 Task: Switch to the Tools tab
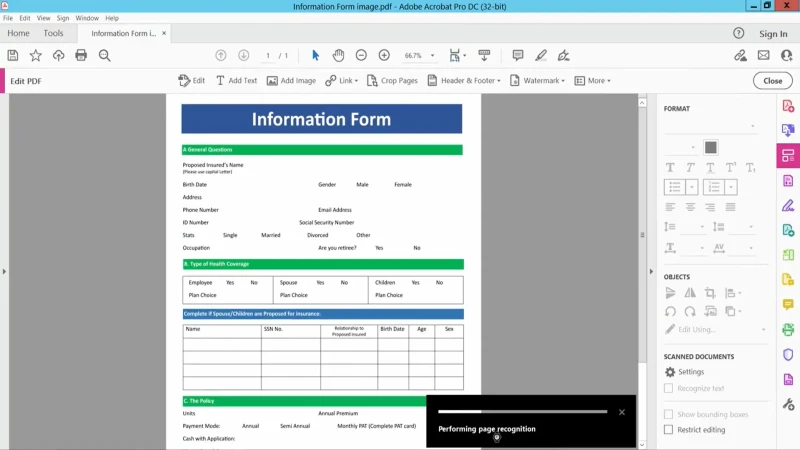[x=53, y=33]
